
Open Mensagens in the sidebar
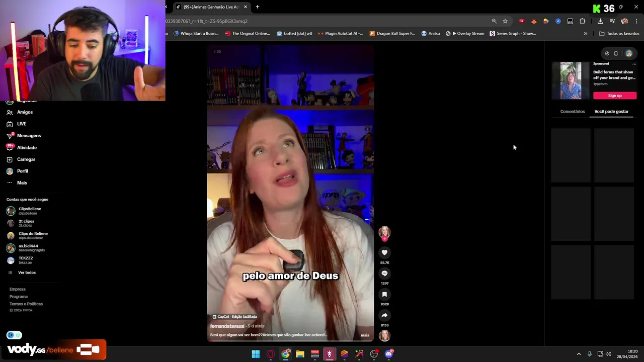(x=24, y=136)
